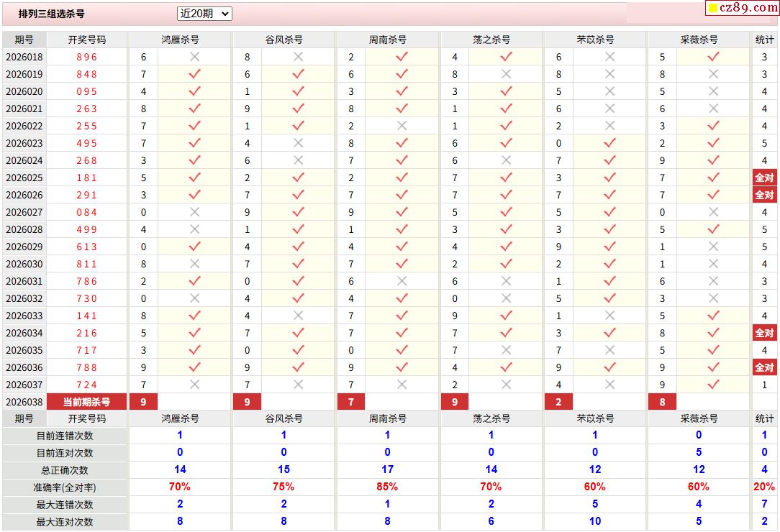Select the 荡之杀号 cross mark in row 2026019
The image size is (780, 532).
click(x=506, y=74)
